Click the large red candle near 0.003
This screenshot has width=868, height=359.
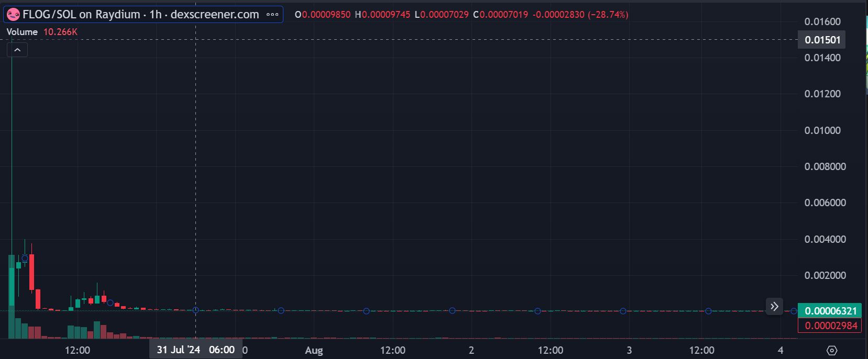(x=32, y=272)
